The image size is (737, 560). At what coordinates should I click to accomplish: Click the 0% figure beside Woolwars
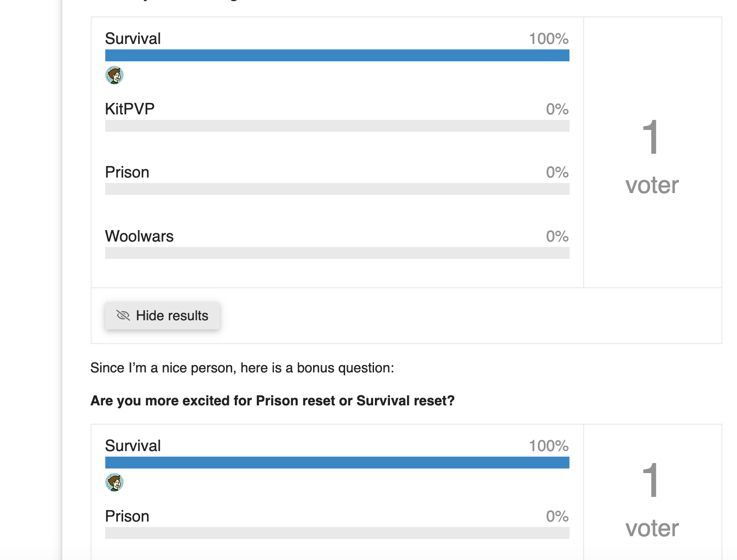pyautogui.click(x=557, y=236)
